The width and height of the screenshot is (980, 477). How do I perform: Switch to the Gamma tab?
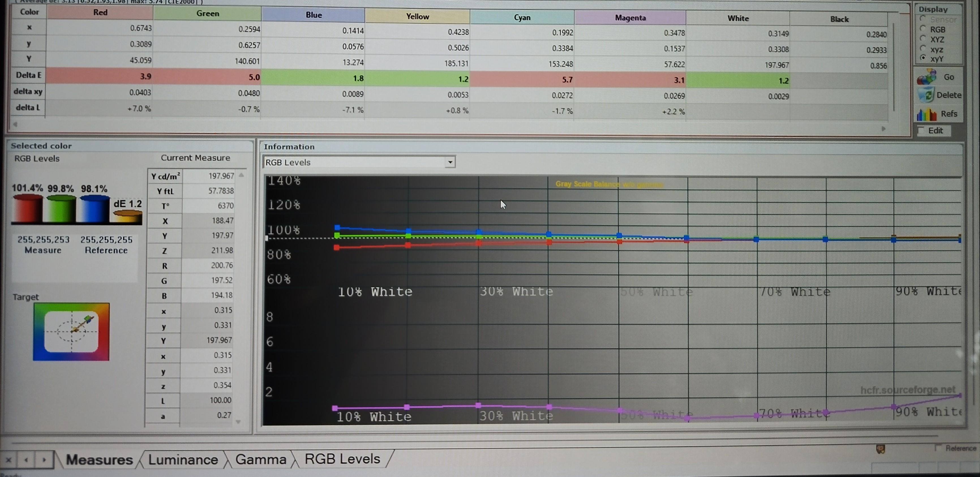pyautogui.click(x=261, y=459)
